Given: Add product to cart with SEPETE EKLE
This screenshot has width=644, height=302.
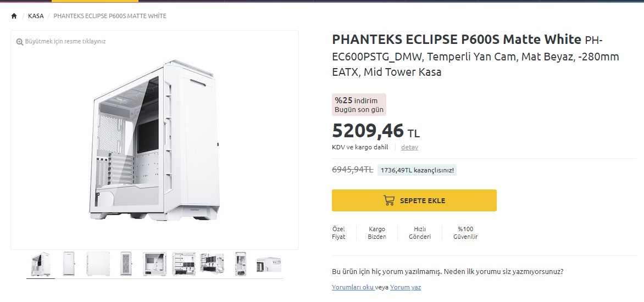Looking at the screenshot, I should tap(414, 200).
